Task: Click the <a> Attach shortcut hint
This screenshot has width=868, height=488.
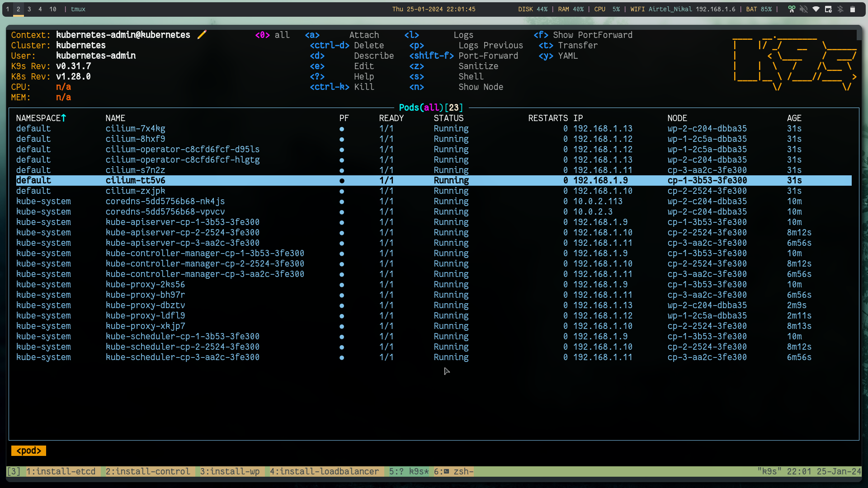Action: point(342,35)
